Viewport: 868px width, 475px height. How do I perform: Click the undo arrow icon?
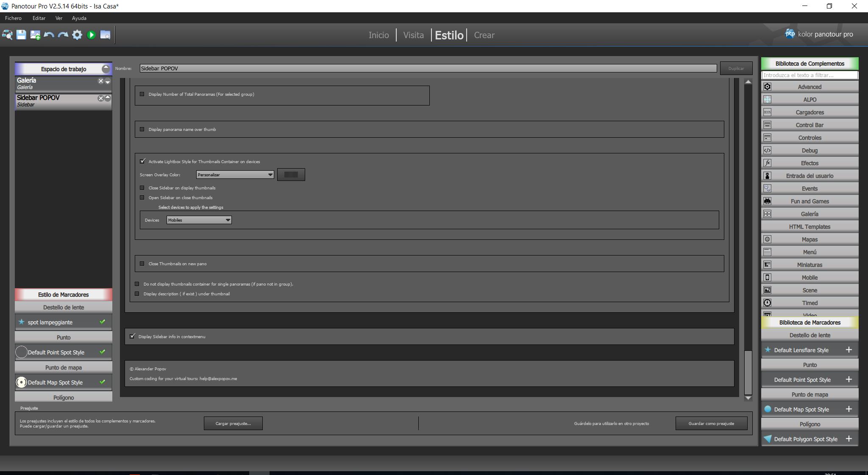(49, 35)
